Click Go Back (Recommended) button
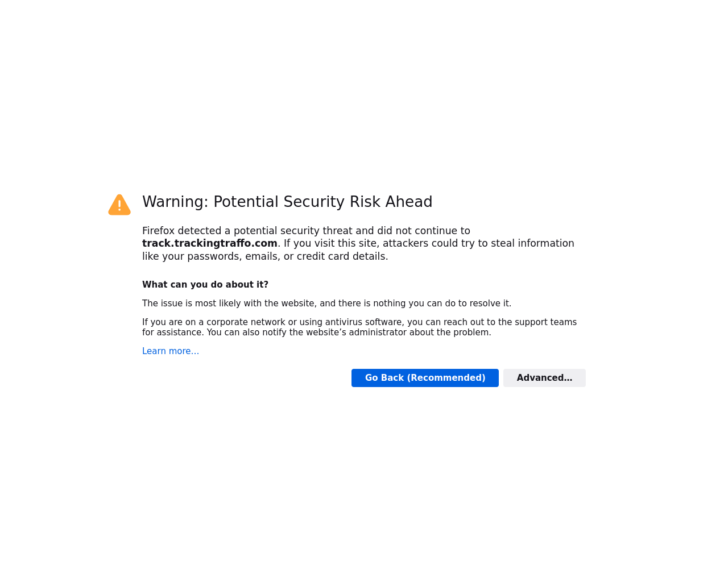The width and height of the screenshot is (728, 582). [425, 378]
